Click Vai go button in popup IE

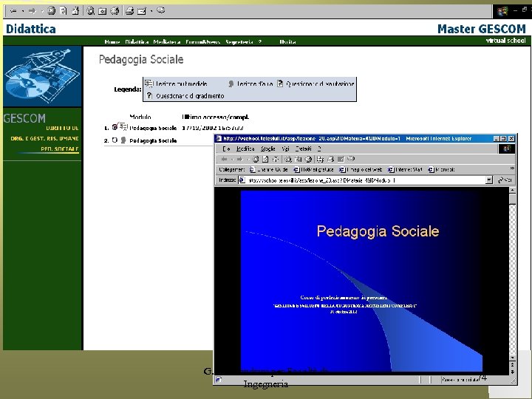pyautogui.click(x=505, y=180)
